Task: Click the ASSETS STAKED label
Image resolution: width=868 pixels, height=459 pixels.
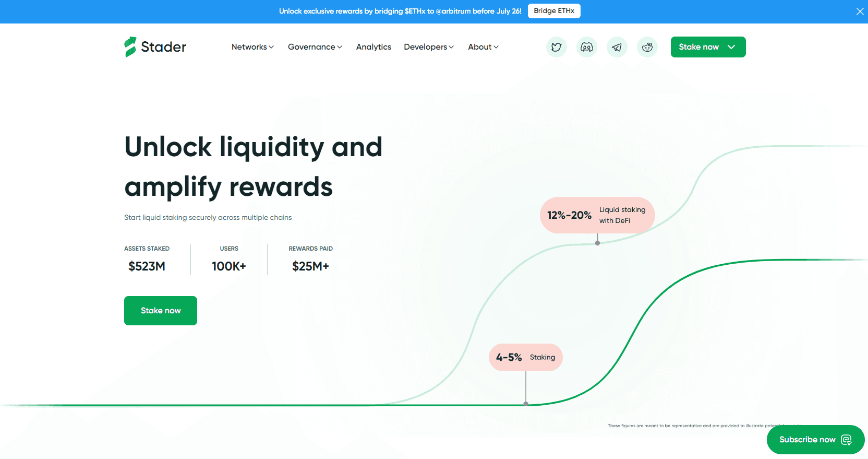Action: [x=147, y=249]
